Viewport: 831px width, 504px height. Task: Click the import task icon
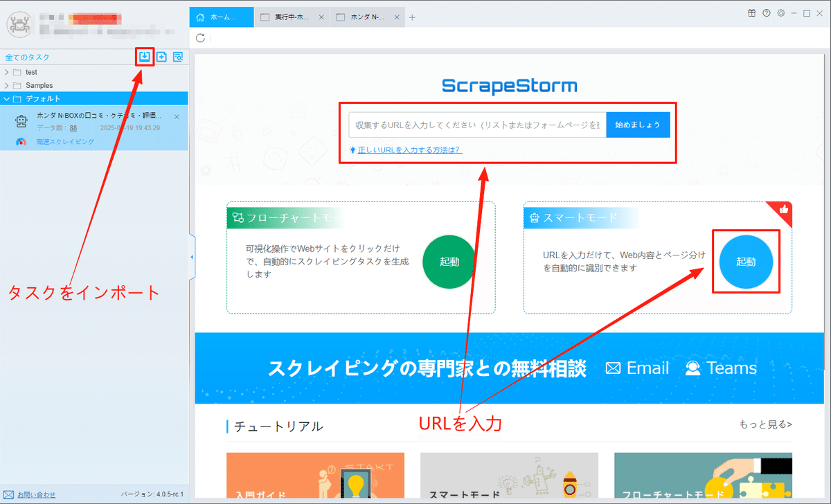(145, 57)
